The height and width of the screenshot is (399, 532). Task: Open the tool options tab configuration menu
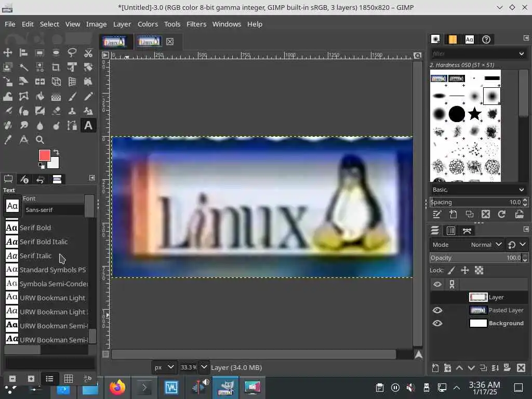tap(91, 178)
